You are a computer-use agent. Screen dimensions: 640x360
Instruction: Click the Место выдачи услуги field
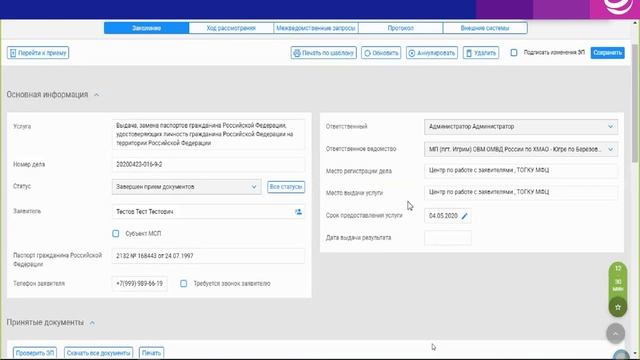tap(521, 192)
